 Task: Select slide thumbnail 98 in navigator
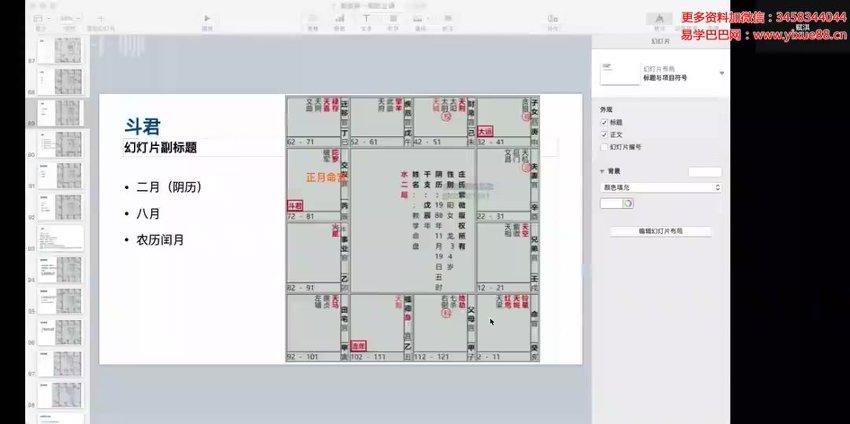pyautogui.click(x=60, y=395)
